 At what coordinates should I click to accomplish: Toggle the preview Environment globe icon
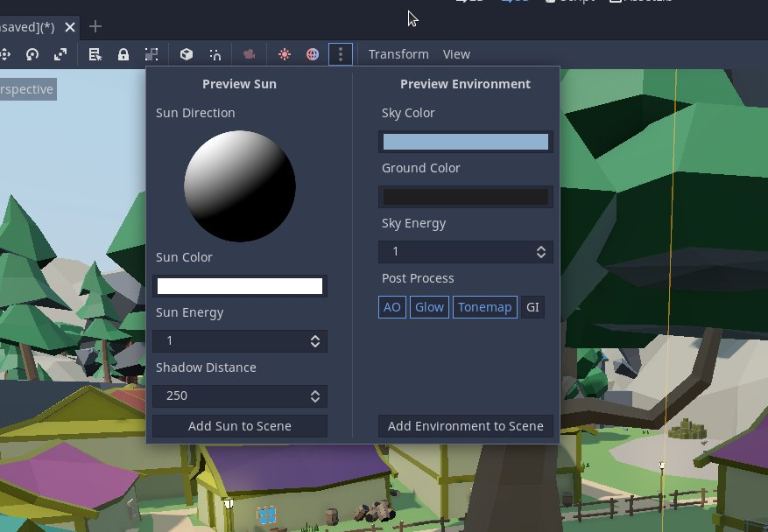click(x=313, y=54)
